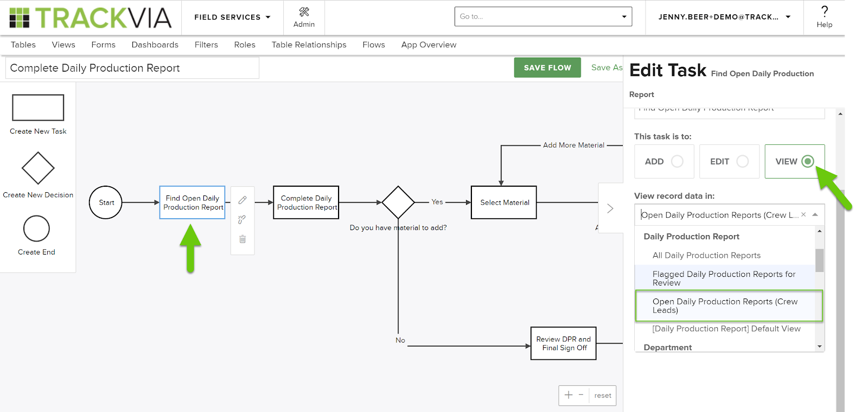Open the Filters menu

point(206,45)
